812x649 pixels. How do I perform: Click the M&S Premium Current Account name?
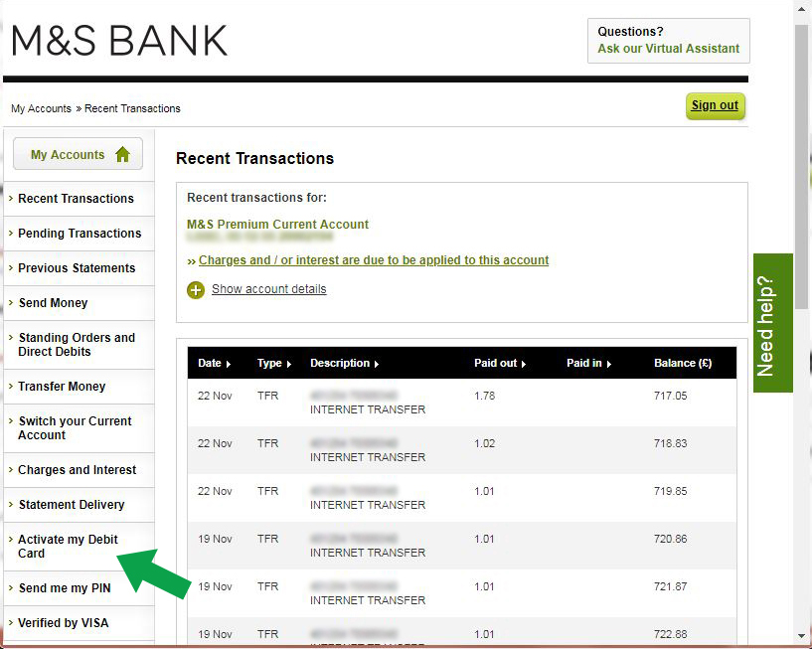tap(277, 225)
